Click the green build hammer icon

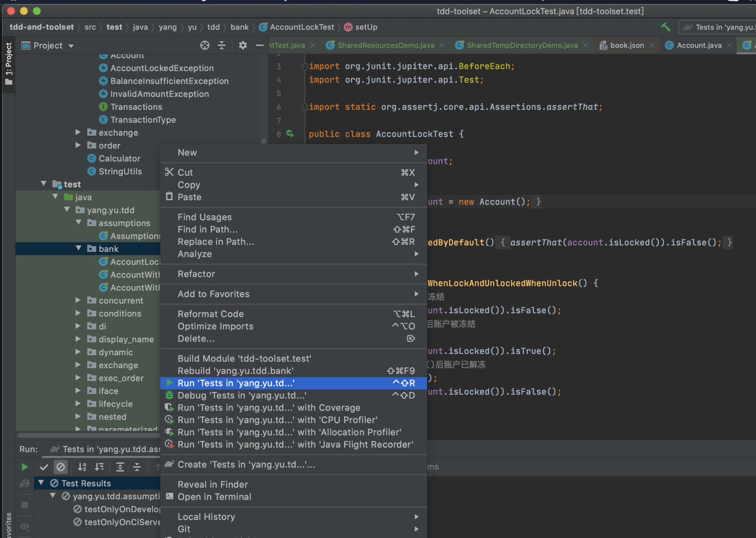(x=666, y=27)
